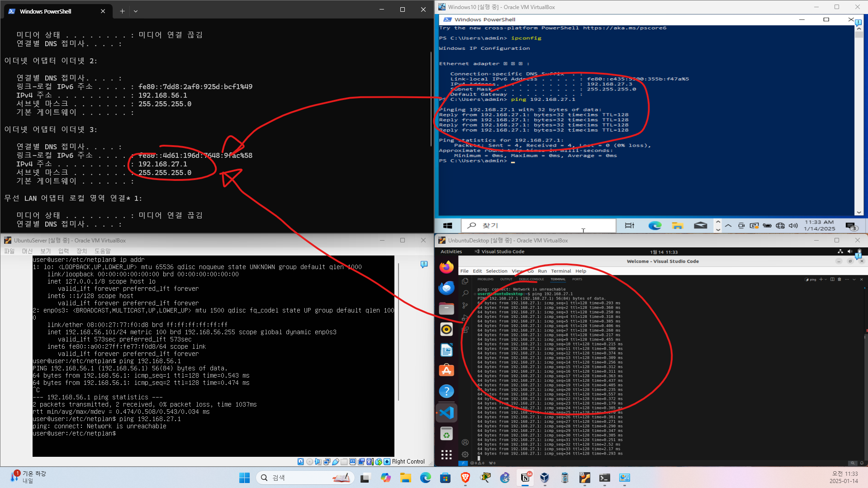Open the 장치 menu in UbuntuServer VirtualBox window
The image size is (868, 488).
[x=81, y=251]
